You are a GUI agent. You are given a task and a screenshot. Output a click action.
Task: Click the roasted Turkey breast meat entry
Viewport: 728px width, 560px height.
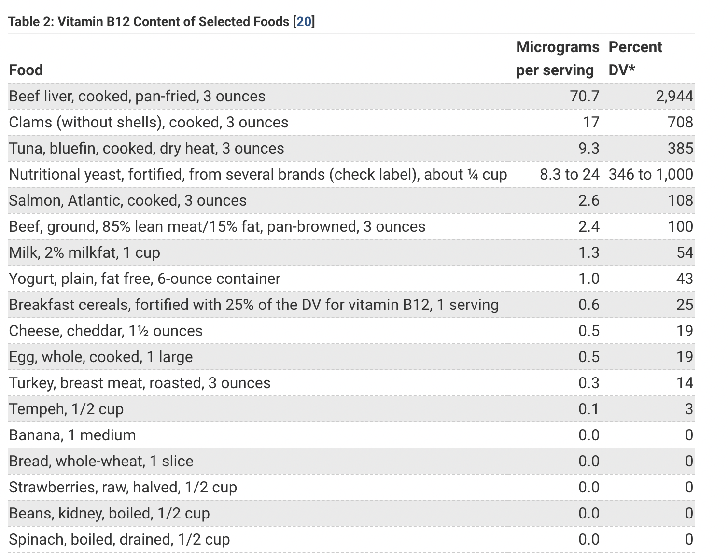(x=140, y=383)
